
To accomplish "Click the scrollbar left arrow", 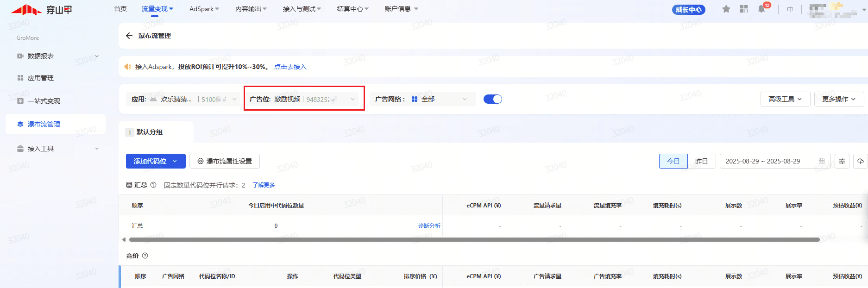I will 124,239.
